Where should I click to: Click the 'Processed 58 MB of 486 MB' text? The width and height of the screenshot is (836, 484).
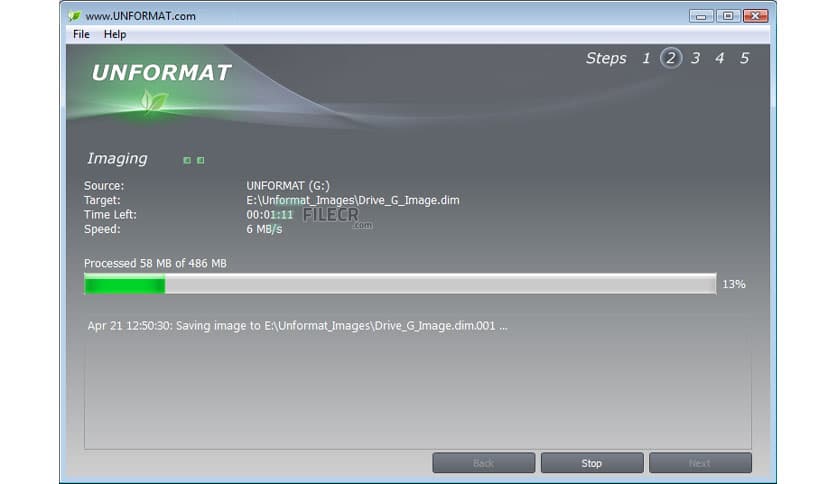coord(155,263)
